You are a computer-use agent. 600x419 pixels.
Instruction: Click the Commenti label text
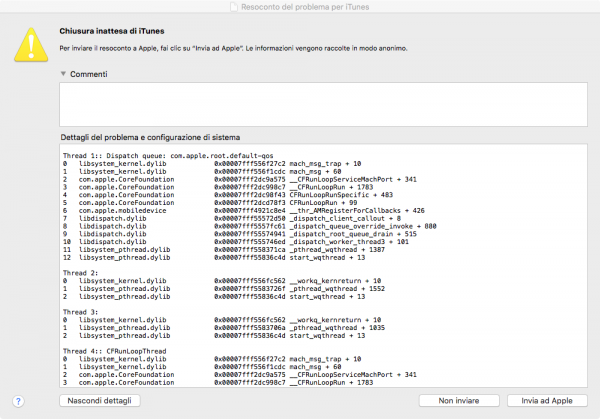91,73
